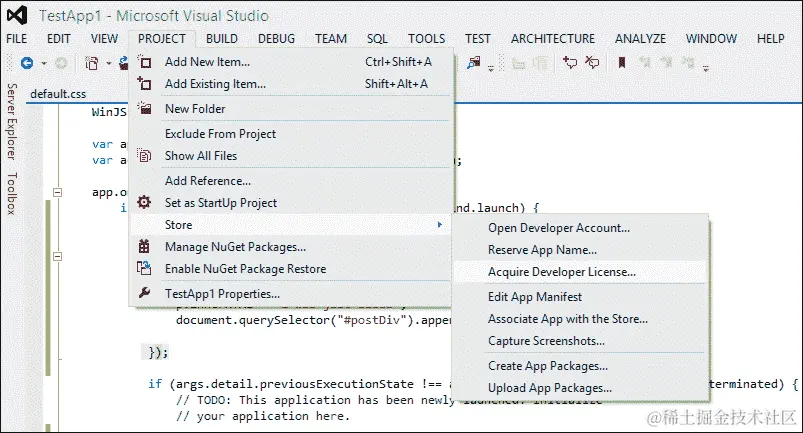803x433 pixels.
Task: Choose Open Developer Account in Store submenu
Action: pos(580,228)
